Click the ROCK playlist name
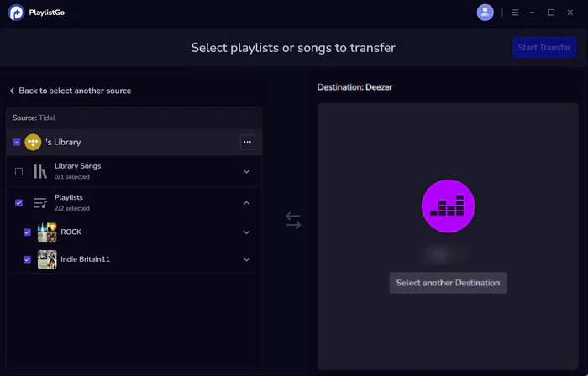Image resolution: width=588 pixels, height=376 pixels. 71,232
